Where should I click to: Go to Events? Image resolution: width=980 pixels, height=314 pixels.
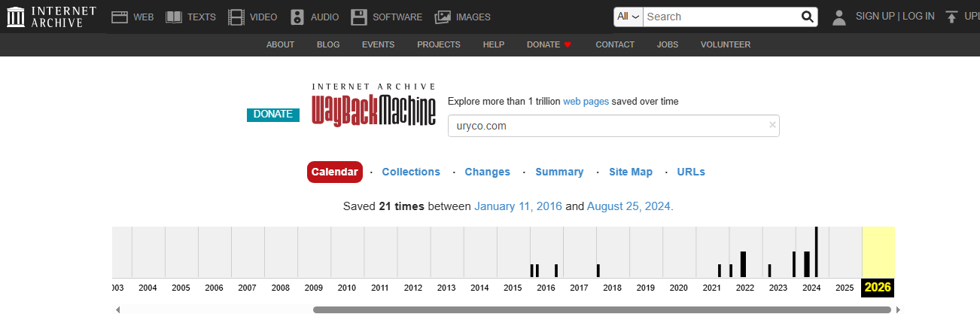click(x=378, y=44)
